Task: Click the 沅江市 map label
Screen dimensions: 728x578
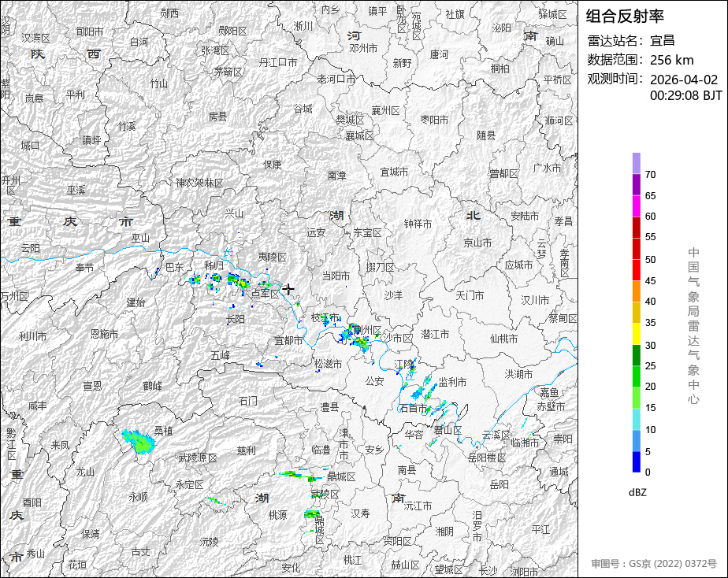Action: click(x=418, y=506)
